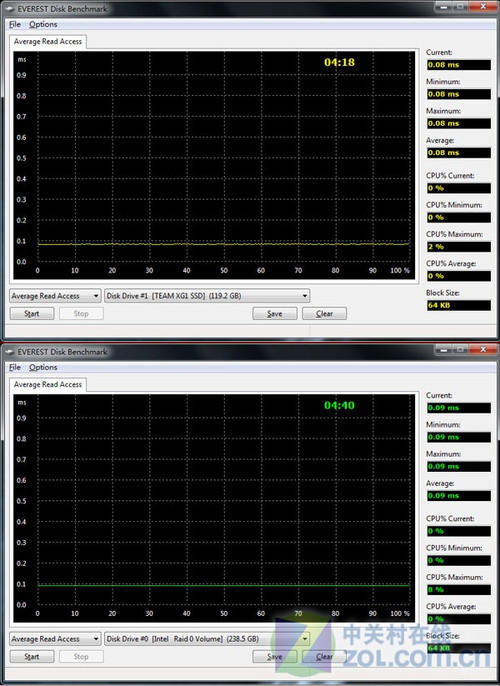Minimize the bottom EVEREST Disk Benchmark window
500x686 pixels.
coord(444,350)
